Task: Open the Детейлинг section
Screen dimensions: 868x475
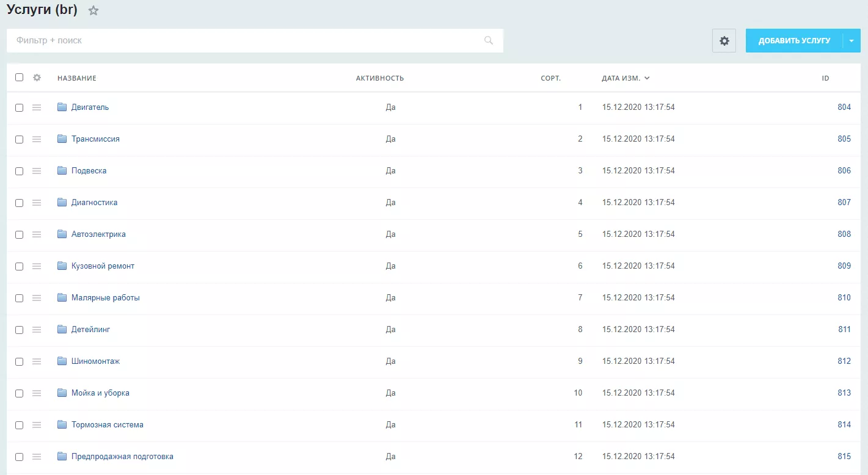Action: (91, 330)
